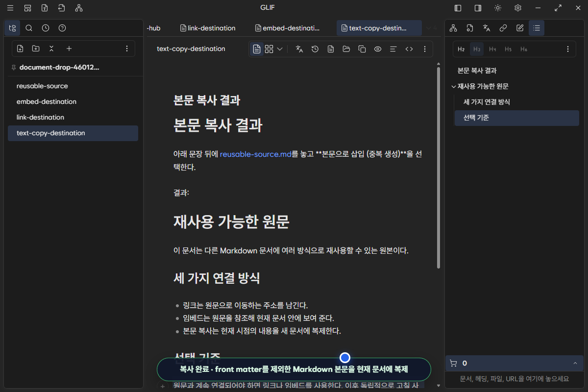Toggle the left sidebar panel
The height and width of the screenshot is (392, 588).
[458, 8]
